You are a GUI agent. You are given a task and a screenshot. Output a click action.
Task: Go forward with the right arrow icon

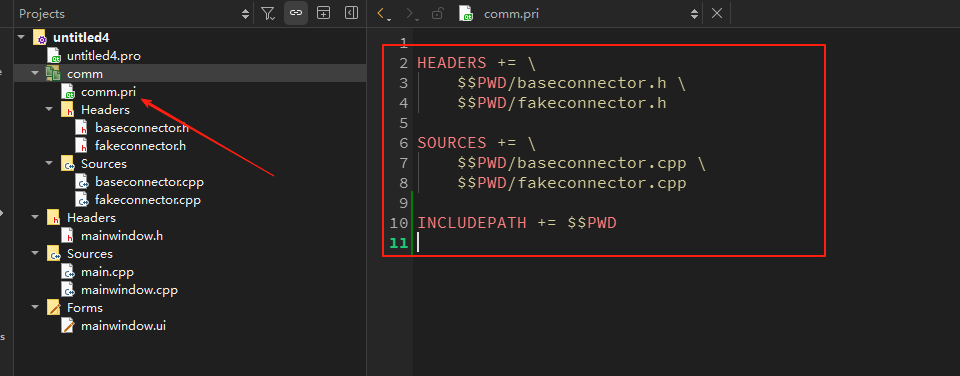[x=411, y=13]
